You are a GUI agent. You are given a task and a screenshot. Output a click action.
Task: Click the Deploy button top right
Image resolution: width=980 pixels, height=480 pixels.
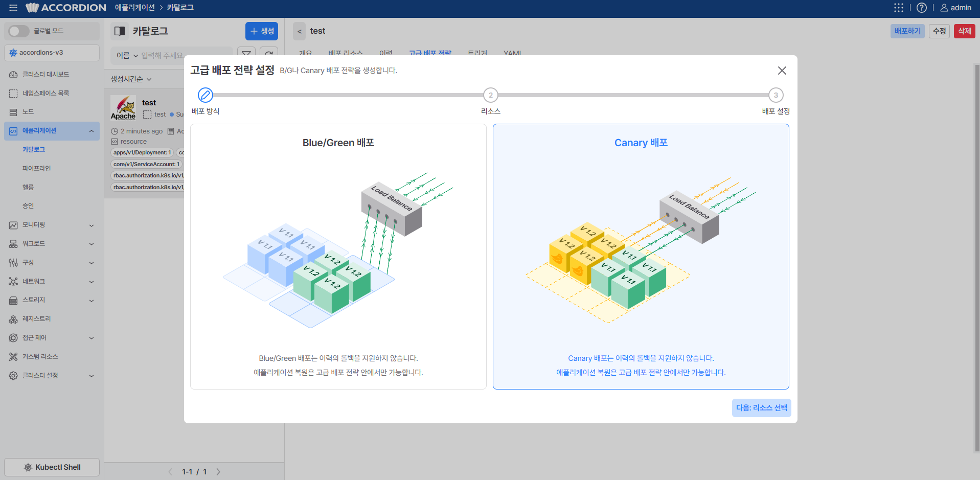(x=907, y=31)
